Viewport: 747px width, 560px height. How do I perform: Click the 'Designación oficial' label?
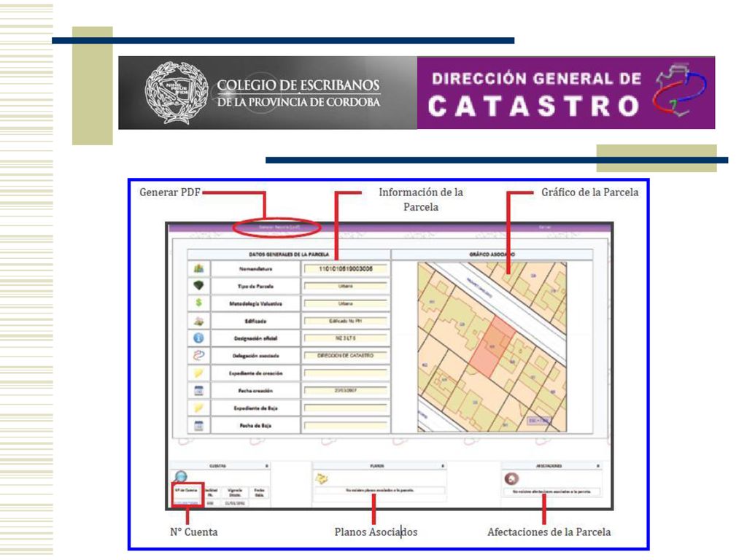256,338
